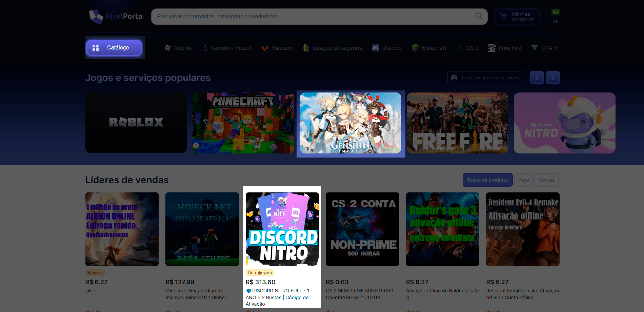Image resolution: width=644 pixels, height=312 pixels.
Task: Click Minecraft Key product title
Action: point(196,294)
